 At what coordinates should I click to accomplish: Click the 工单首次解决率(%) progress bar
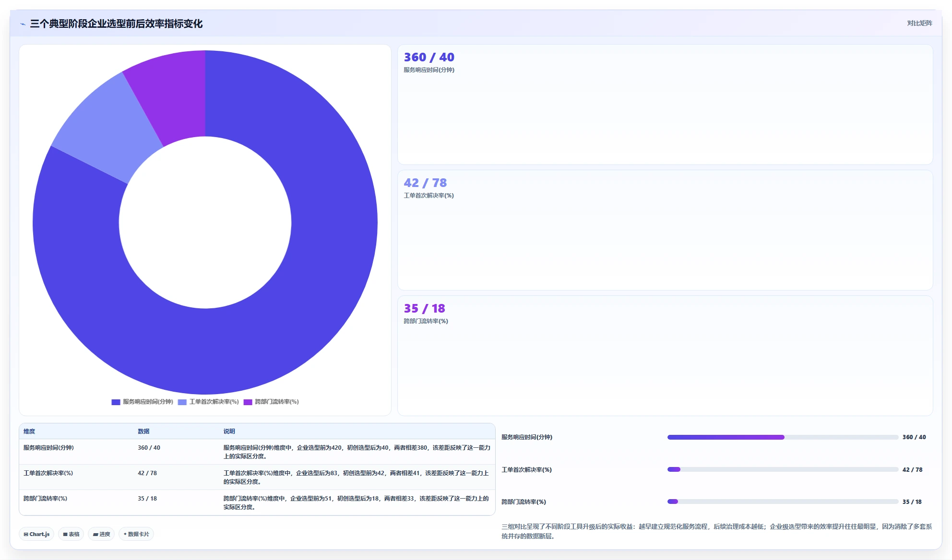[783, 469]
